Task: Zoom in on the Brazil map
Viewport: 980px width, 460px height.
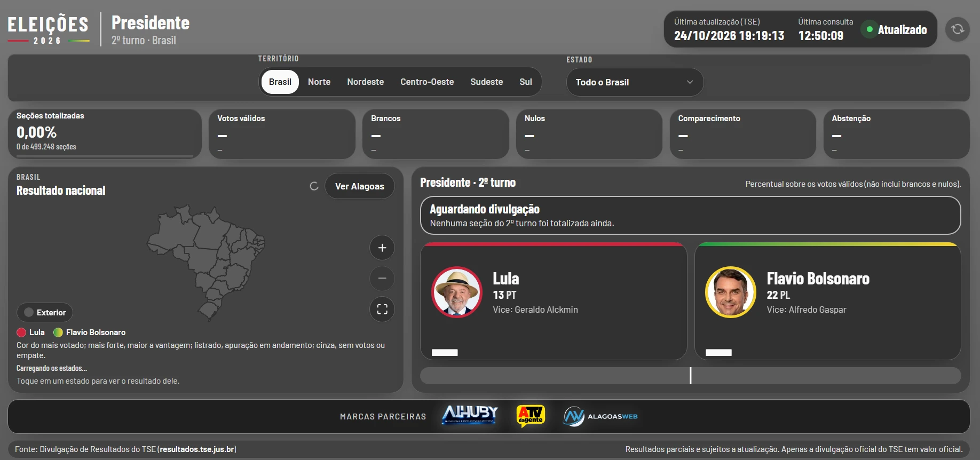Action: click(x=382, y=248)
